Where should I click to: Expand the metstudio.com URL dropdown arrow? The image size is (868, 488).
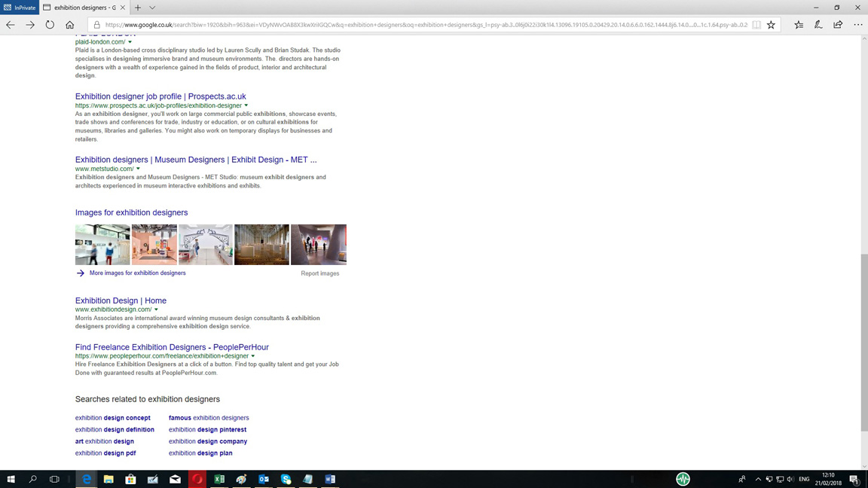click(x=138, y=169)
